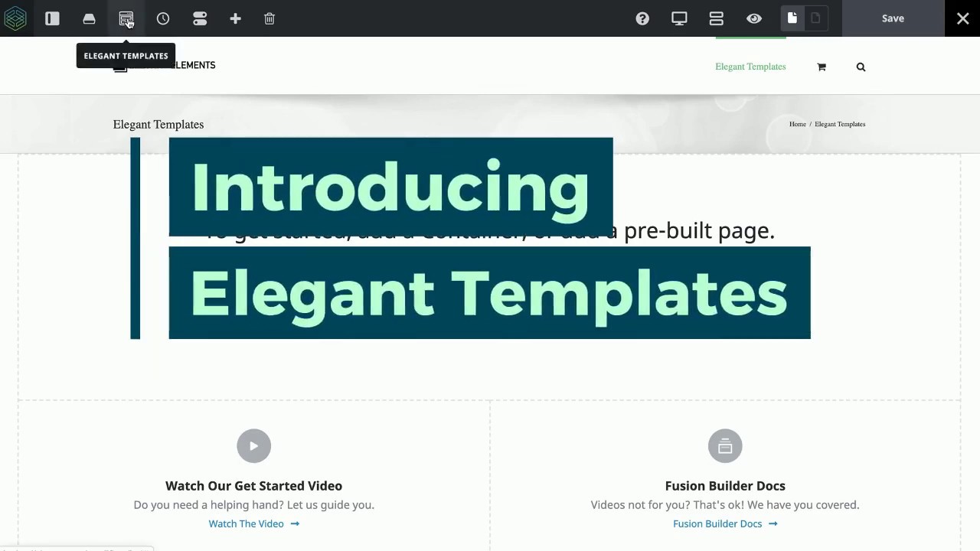Click the Fusion Builder Docs heading
This screenshot has width=980, height=551.
(725, 485)
